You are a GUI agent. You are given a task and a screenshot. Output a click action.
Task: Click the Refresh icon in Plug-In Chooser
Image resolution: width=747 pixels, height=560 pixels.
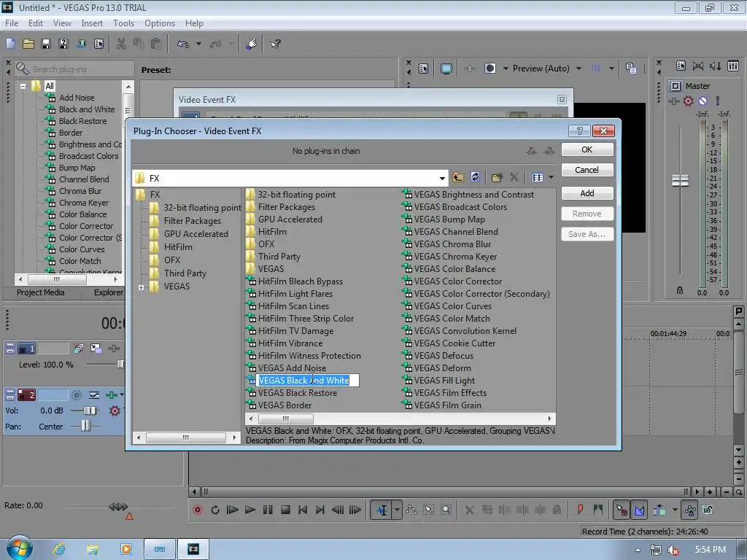point(475,177)
